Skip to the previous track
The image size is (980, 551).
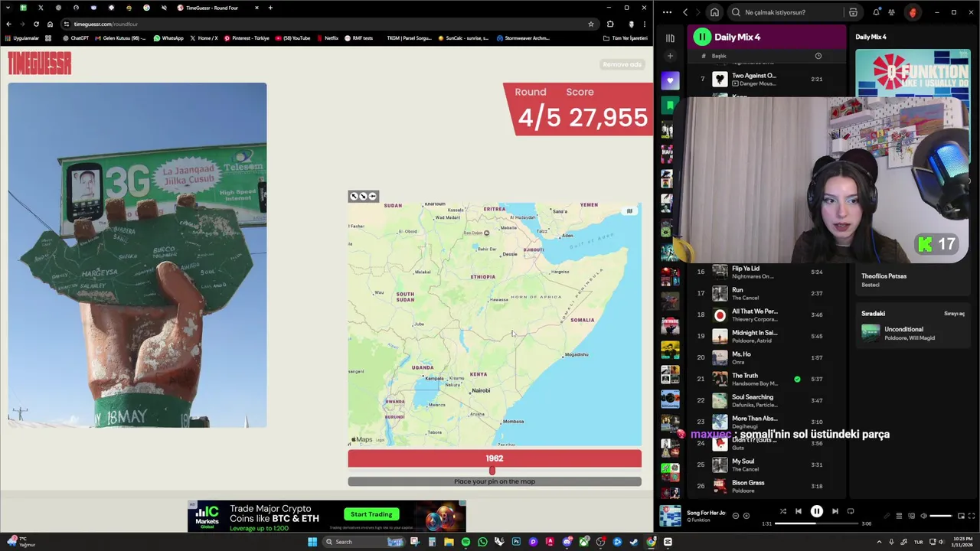(x=798, y=511)
